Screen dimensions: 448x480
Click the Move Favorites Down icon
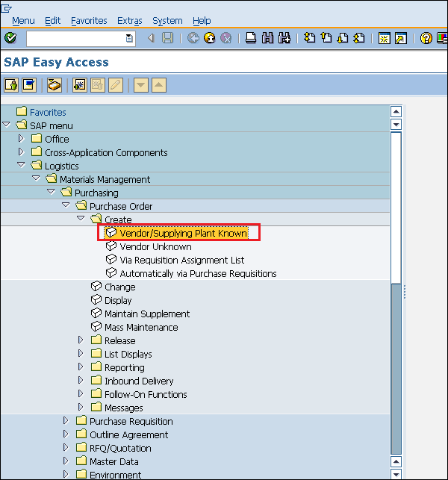pos(141,85)
